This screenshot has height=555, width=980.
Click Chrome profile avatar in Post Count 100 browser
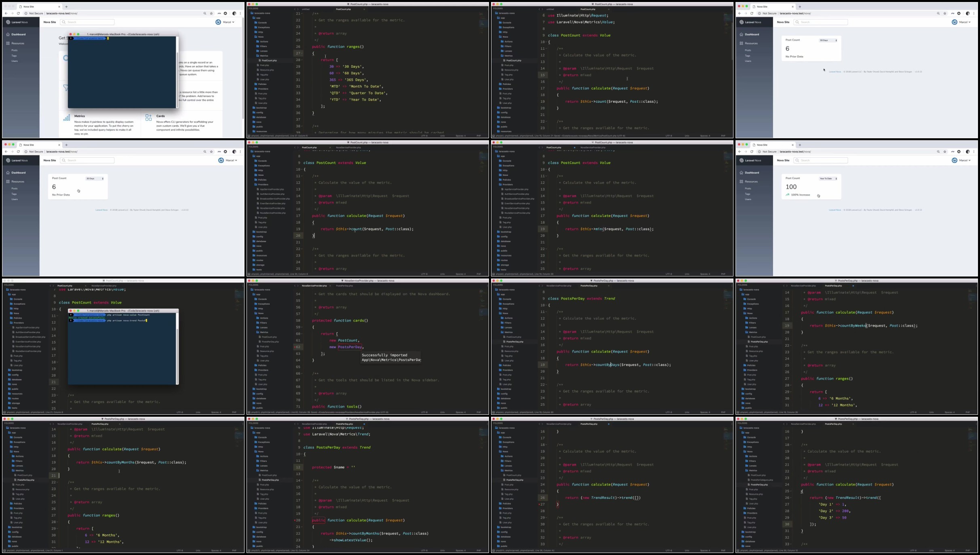[967, 152]
